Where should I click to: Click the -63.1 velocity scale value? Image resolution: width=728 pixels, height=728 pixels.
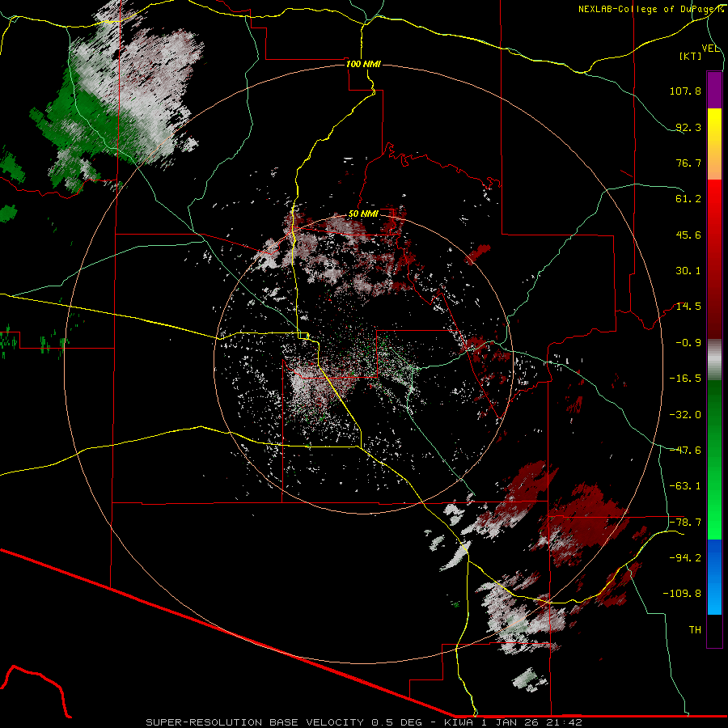point(685,486)
